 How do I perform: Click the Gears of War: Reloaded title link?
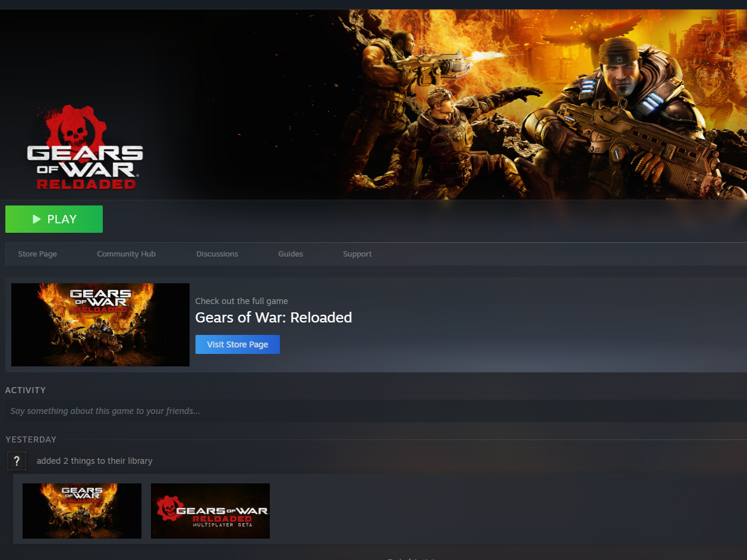tap(273, 318)
